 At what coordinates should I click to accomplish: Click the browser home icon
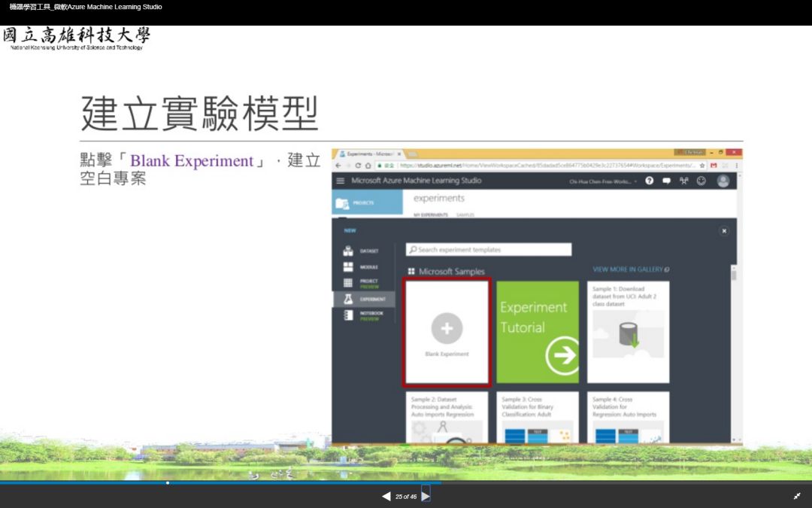368,166
